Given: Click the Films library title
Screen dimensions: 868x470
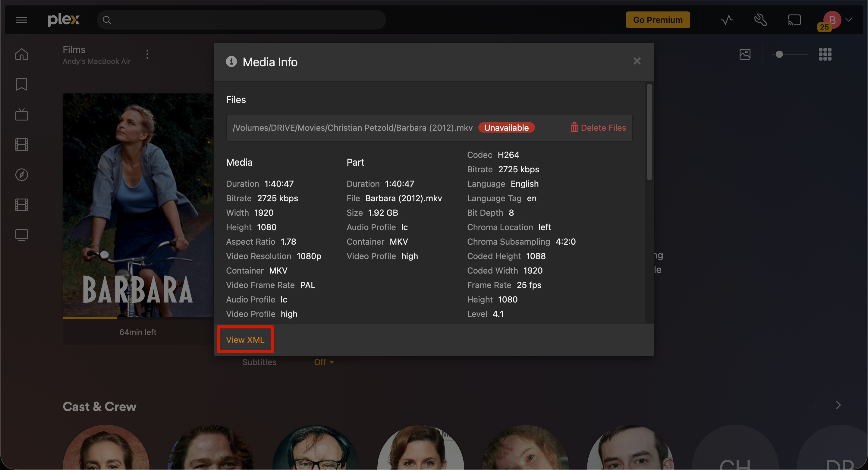Looking at the screenshot, I should point(74,49).
